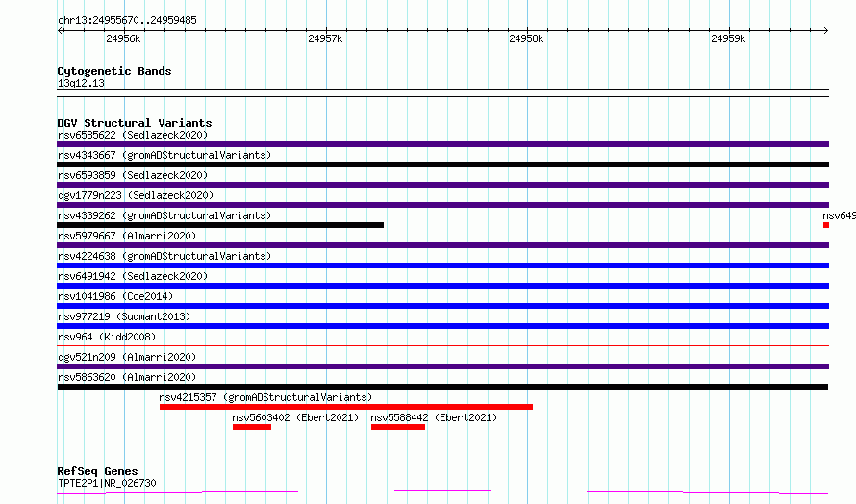
Task: Click the blue bar under nsv6491942
Action: coord(442,286)
